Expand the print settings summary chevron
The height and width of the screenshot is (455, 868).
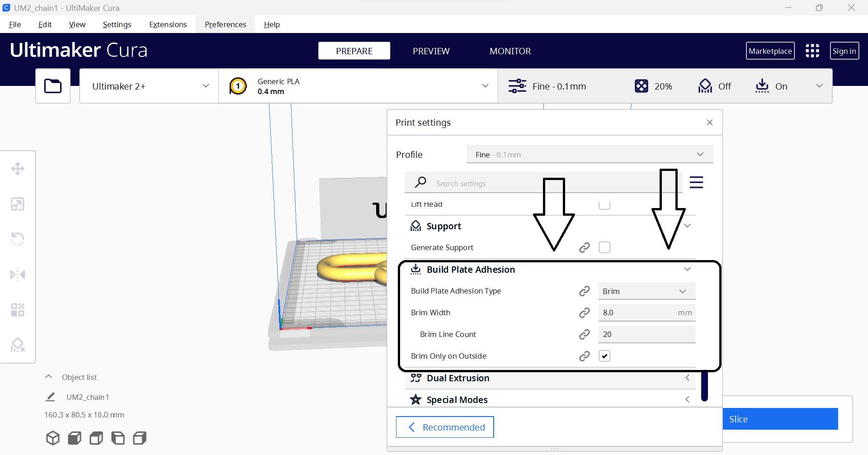(x=819, y=86)
